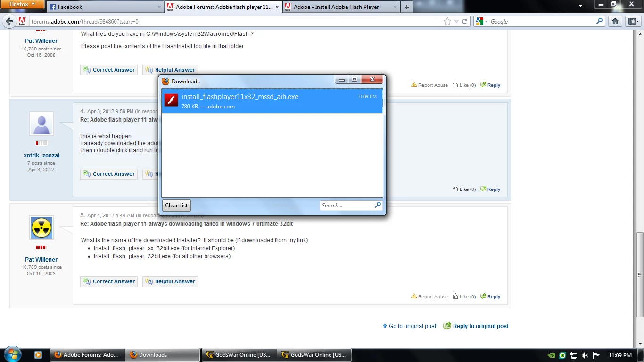
Task: Go to the Firefox home page
Action: tap(615, 21)
